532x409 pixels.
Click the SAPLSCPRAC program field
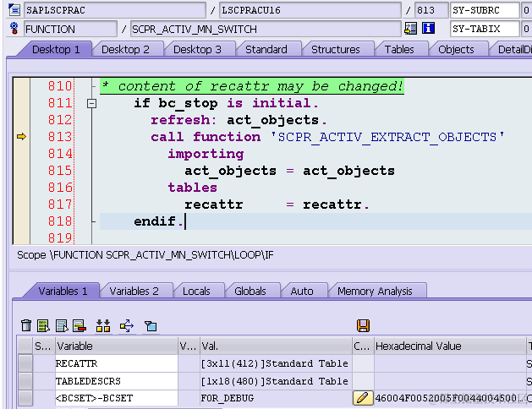(x=115, y=10)
